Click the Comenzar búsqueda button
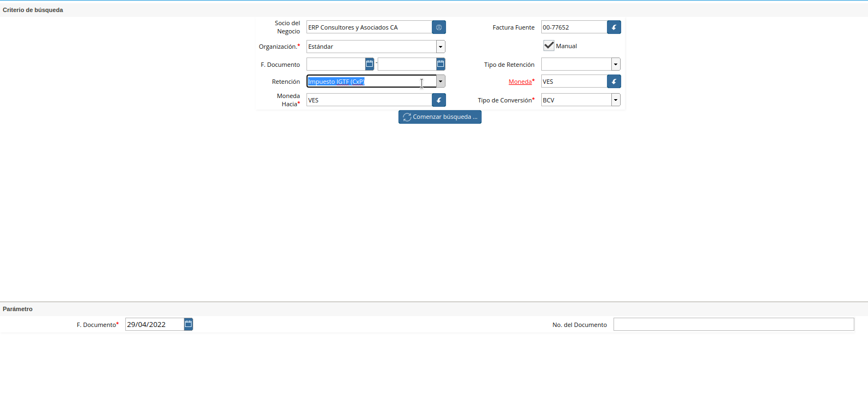The width and height of the screenshot is (868, 419). (440, 117)
